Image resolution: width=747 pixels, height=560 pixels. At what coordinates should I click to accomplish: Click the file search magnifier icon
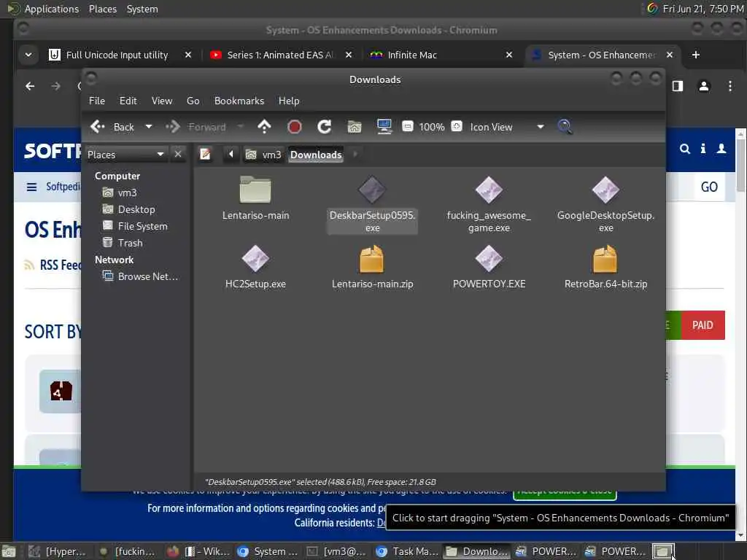(565, 127)
